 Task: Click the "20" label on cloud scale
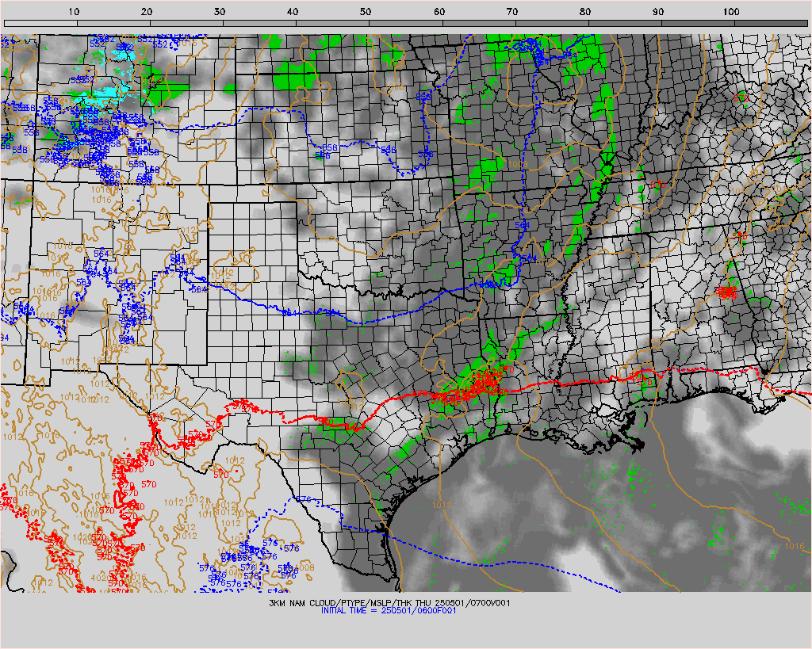(147, 12)
